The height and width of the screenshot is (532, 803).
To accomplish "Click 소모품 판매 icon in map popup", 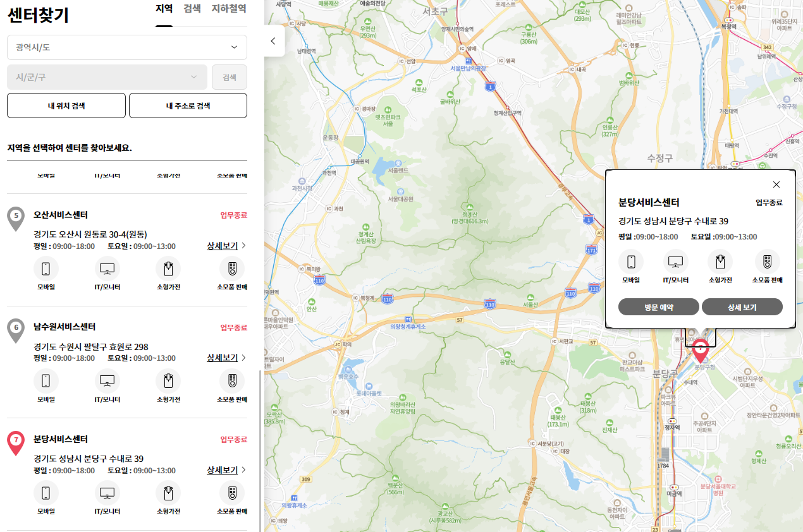I will tap(768, 261).
